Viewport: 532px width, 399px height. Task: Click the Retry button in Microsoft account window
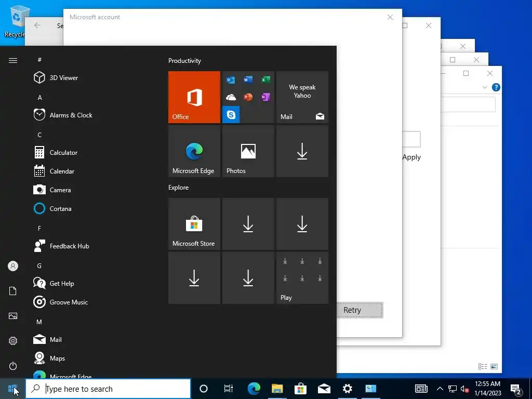pyautogui.click(x=360, y=310)
